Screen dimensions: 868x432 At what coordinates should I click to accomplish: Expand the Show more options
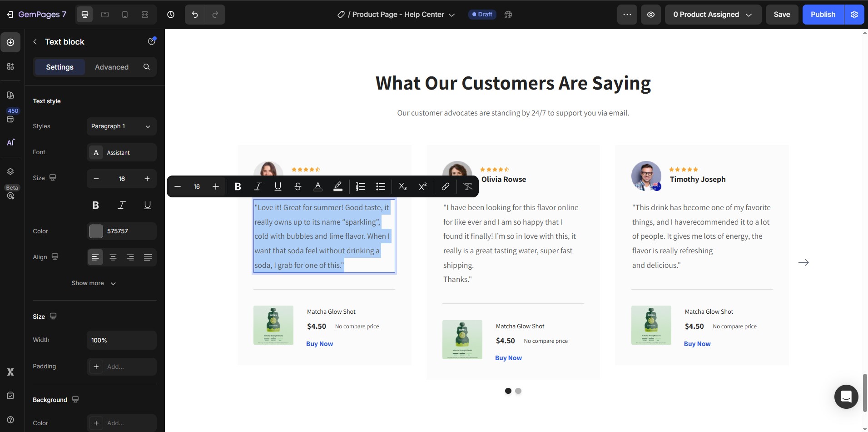(x=94, y=283)
